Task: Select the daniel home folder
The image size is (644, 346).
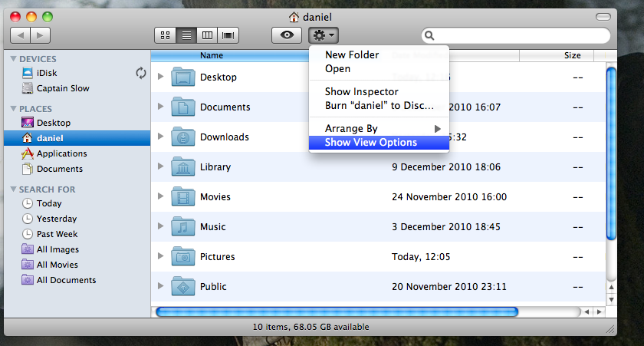Action: coord(77,138)
